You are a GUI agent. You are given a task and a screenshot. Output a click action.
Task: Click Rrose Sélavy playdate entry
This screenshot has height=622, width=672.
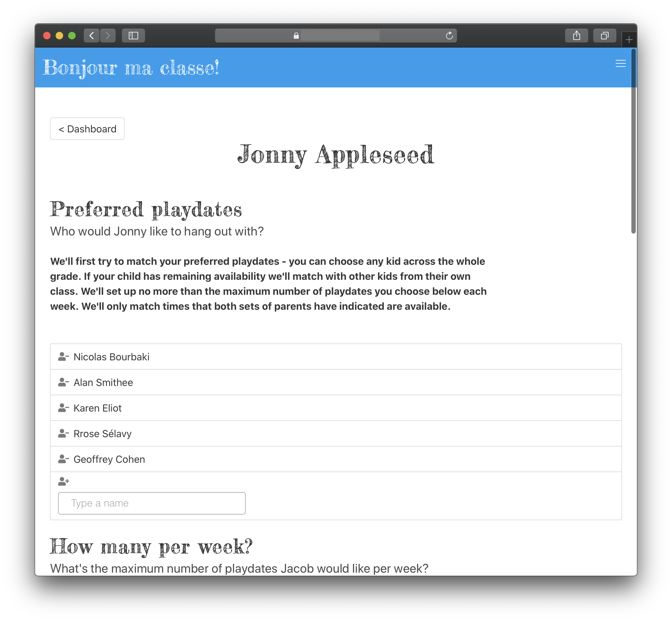[336, 433]
